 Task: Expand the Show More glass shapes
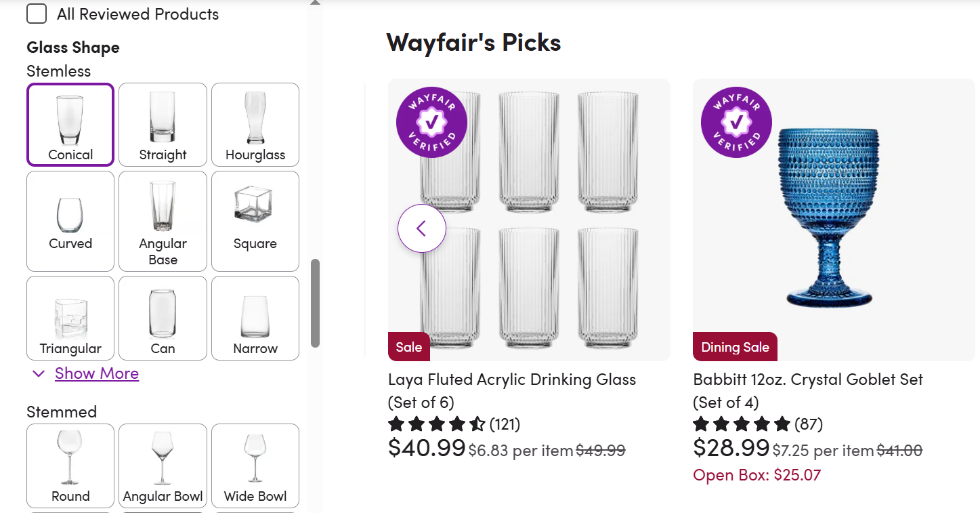point(96,373)
